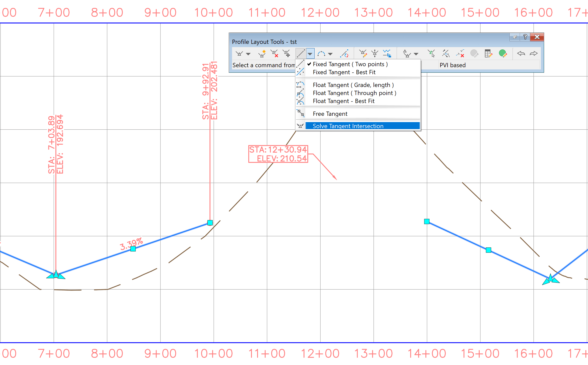Select checked Fixed Tangent (Two points) option
Viewport: 588px width, 365px height.
tap(350, 64)
